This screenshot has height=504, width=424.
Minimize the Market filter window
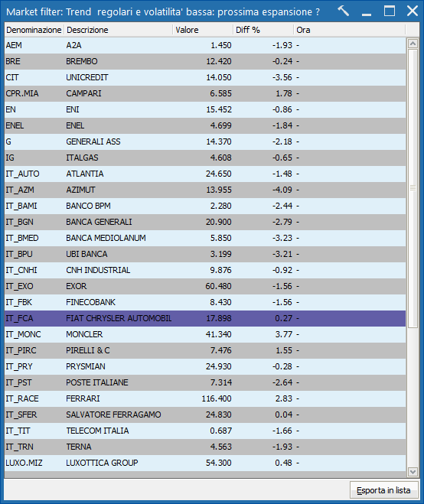[x=367, y=11]
